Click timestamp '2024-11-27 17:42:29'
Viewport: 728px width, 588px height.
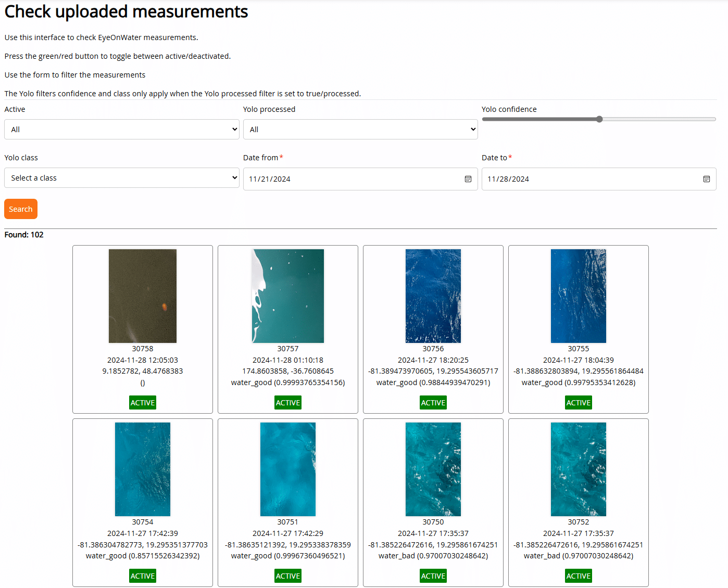[x=288, y=533]
